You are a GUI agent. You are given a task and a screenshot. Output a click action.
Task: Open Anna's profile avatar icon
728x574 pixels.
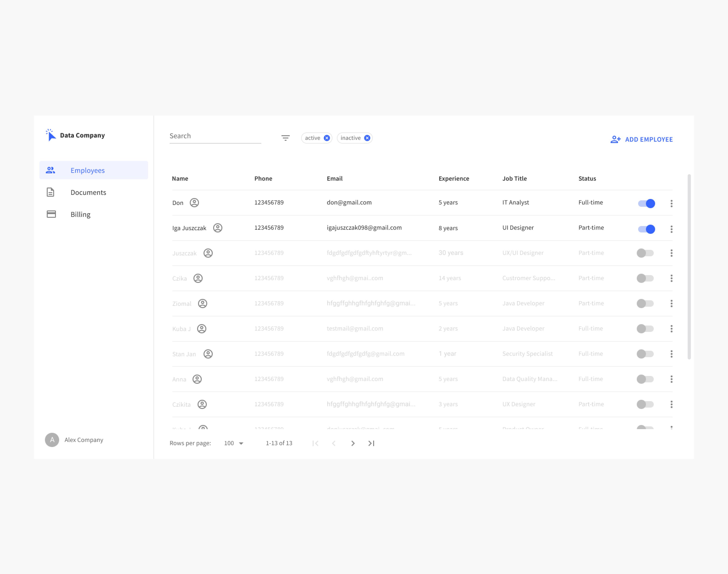[197, 379]
